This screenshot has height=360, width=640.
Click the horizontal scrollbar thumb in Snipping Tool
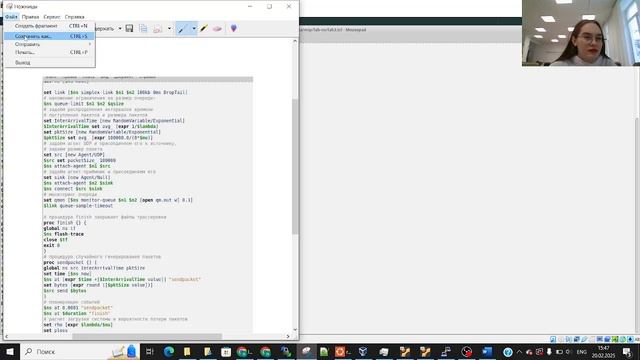coord(147,336)
